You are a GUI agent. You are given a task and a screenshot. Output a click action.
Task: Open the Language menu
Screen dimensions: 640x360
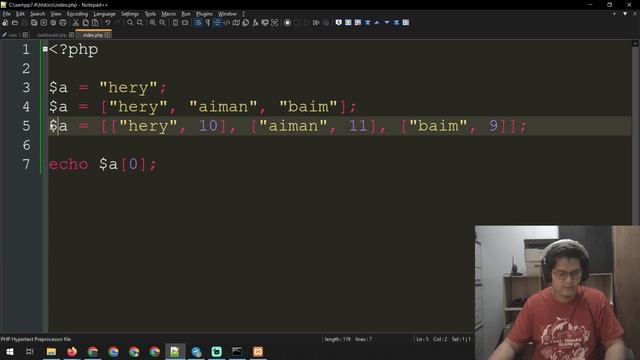click(x=104, y=14)
